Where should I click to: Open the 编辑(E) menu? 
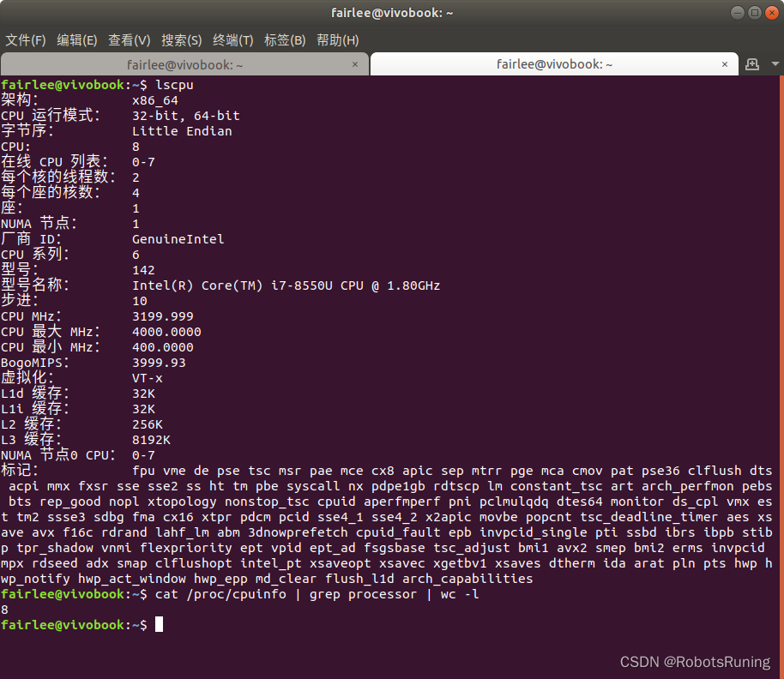point(76,40)
